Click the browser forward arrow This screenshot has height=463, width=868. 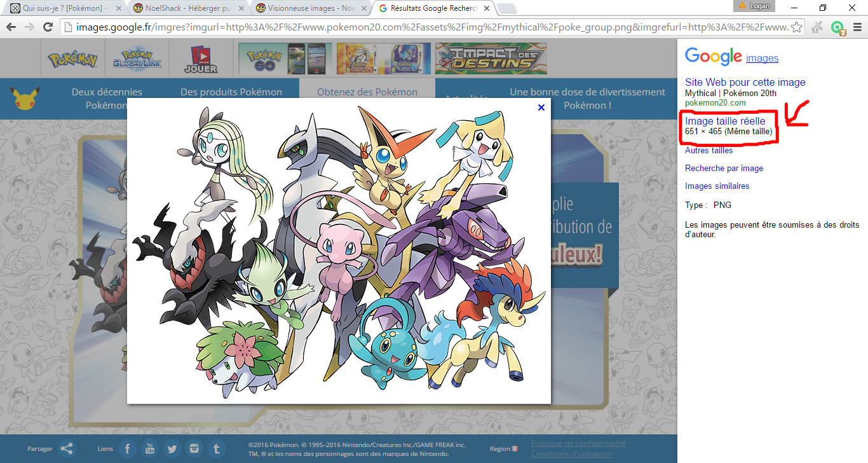29,27
